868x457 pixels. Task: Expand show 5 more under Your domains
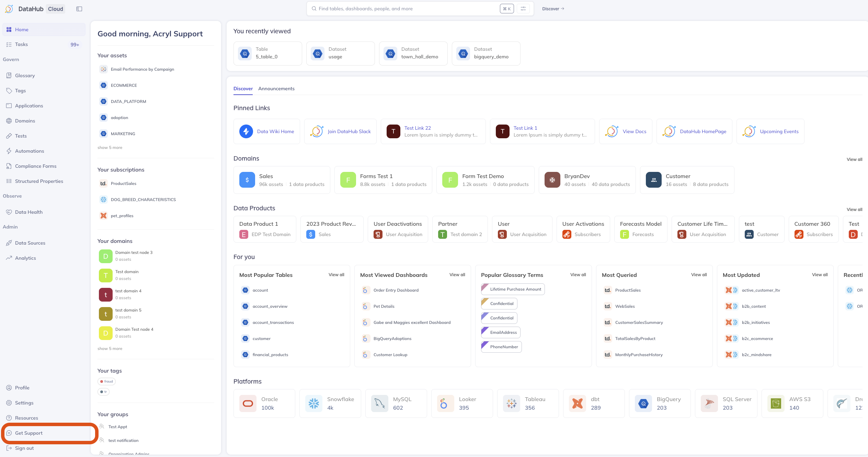(110, 349)
